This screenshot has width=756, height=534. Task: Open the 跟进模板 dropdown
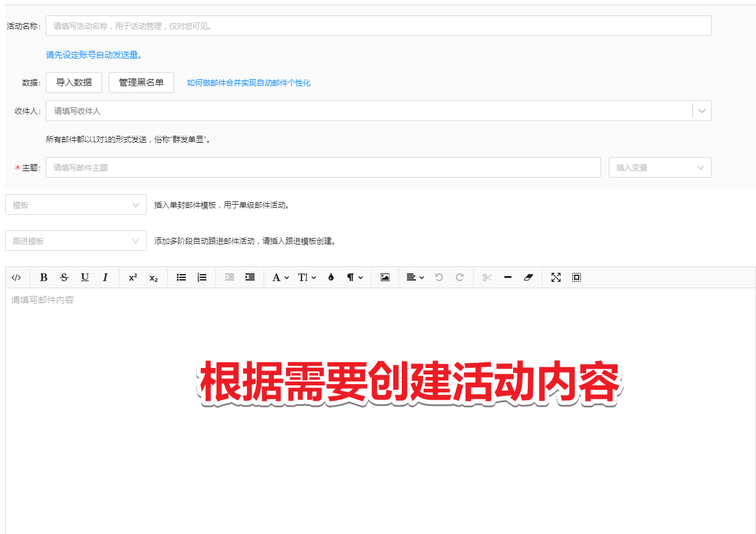coord(76,241)
